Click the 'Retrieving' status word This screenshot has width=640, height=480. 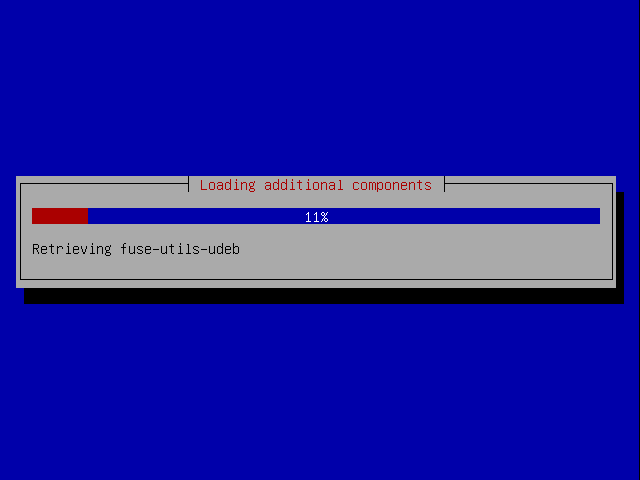point(71,249)
